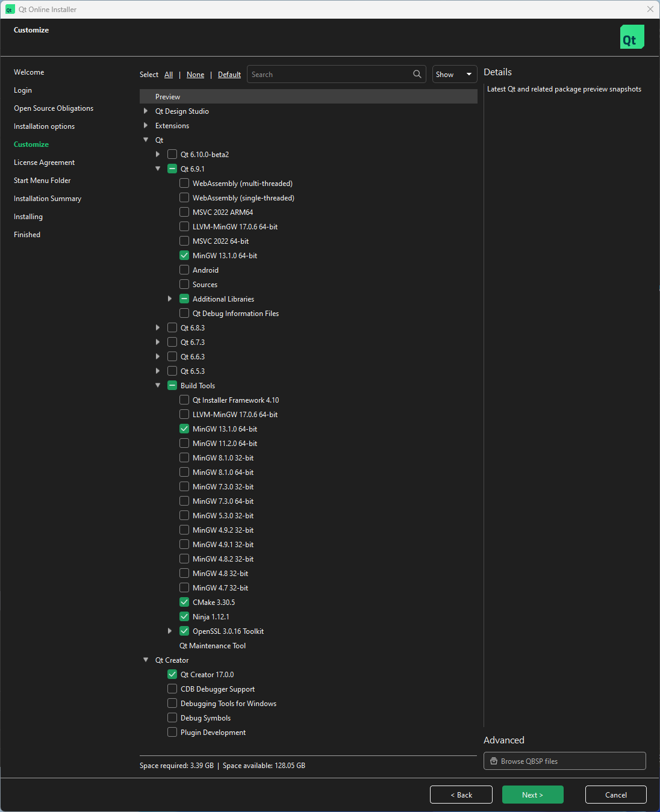Click the Default selection link
Image resolution: width=660 pixels, height=812 pixels.
(x=229, y=75)
